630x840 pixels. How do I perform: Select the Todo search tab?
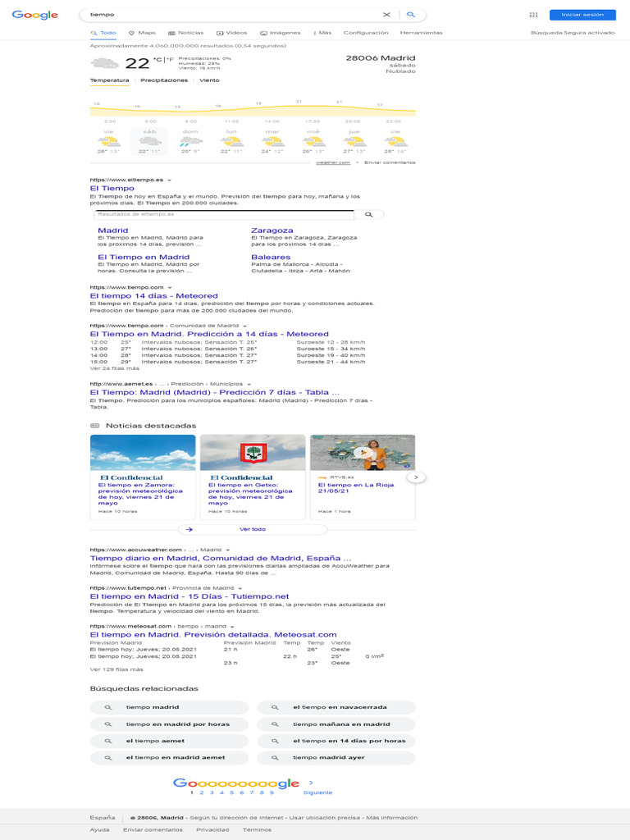point(103,33)
